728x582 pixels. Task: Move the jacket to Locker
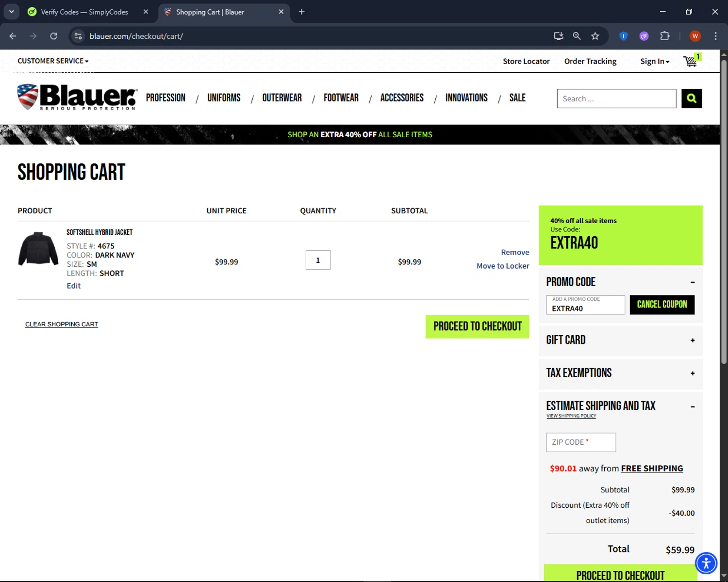pyautogui.click(x=503, y=266)
